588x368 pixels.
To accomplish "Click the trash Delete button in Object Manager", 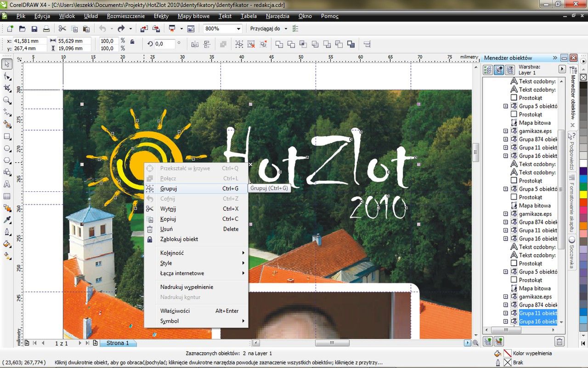I will point(560,341).
